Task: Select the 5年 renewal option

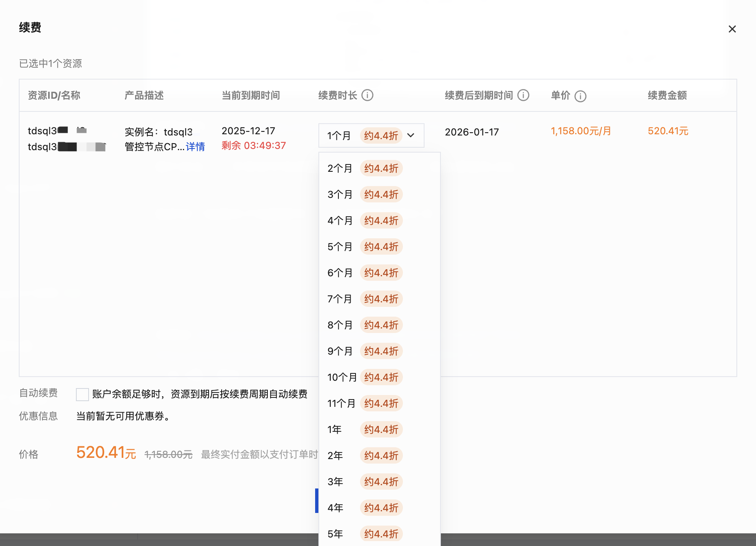Action: pos(335,534)
